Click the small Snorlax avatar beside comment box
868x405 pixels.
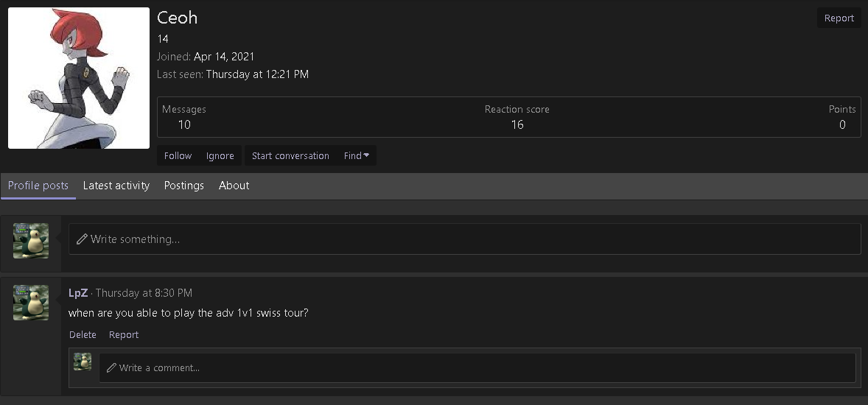point(83,362)
